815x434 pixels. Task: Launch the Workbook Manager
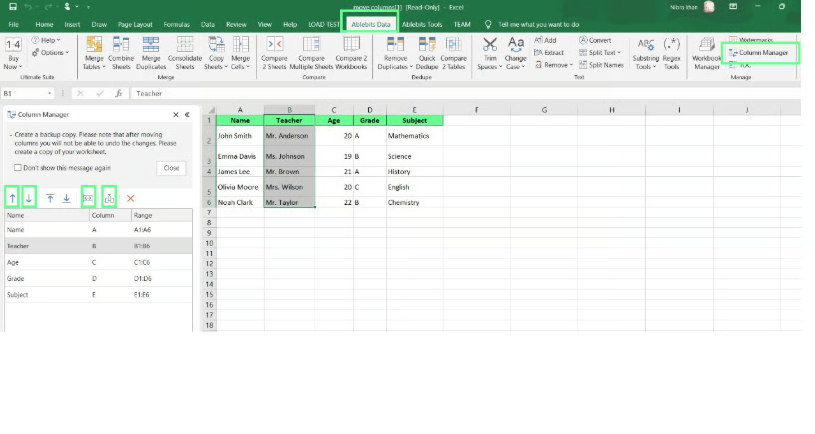point(706,53)
